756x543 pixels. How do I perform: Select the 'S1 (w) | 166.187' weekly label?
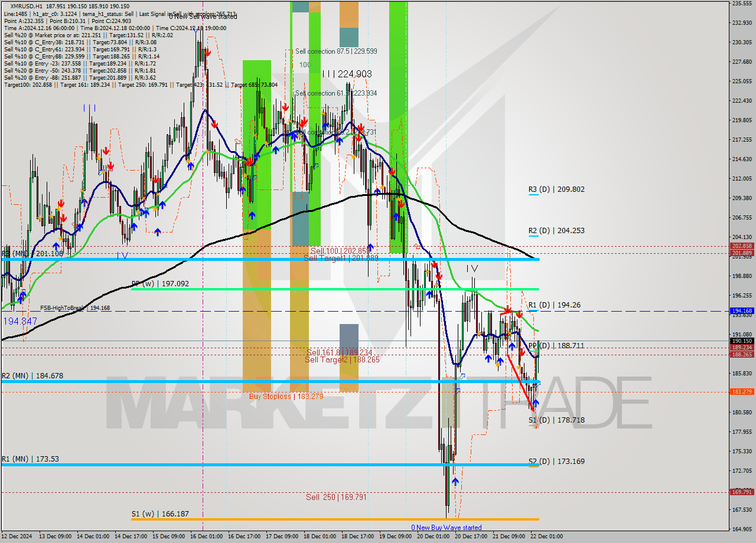[160, 514]
